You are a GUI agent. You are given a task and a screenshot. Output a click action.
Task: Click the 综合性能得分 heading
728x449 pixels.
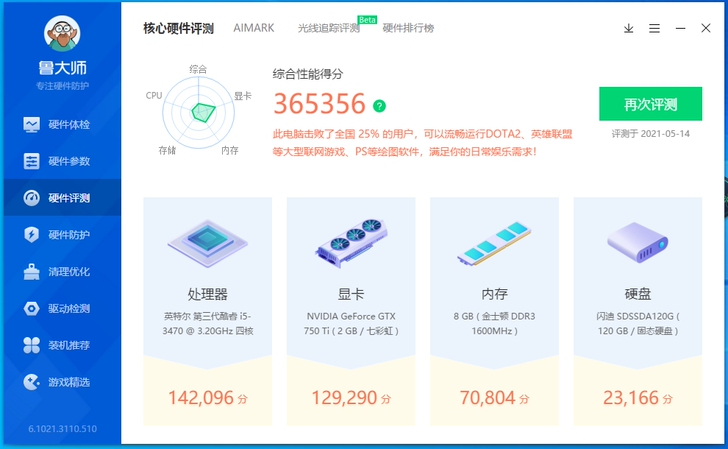(x=308, y=74)
